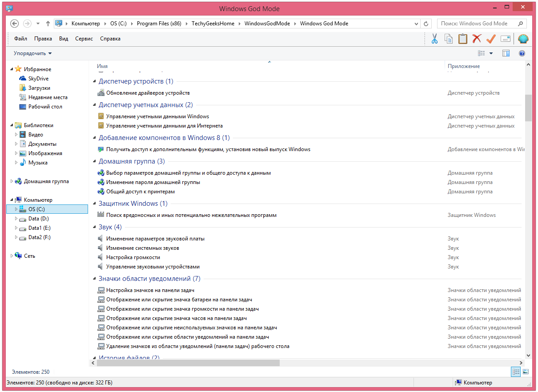The height and width of the screenshot is (392, 538).
Task: Click the Paste clipboard toolbar icon
Action: pos(463,39)
